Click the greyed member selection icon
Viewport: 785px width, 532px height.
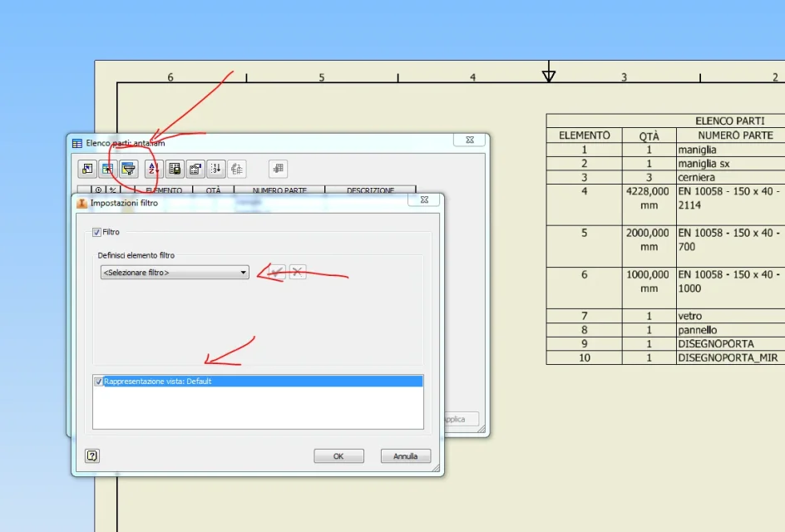click(x=237, y=169)
